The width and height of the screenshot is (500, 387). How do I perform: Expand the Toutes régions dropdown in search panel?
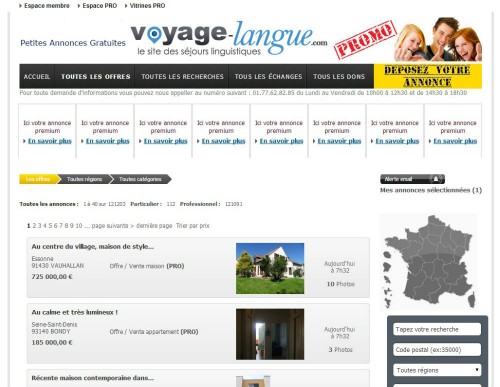point(437,370)
